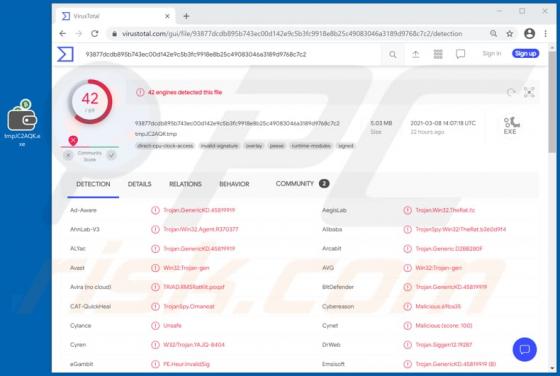Open the upload file icon

pyautogui.click(x=415, y=54)
